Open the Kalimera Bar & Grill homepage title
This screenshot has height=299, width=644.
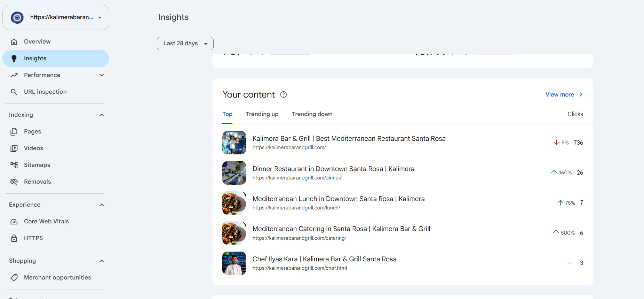(349, 139)
